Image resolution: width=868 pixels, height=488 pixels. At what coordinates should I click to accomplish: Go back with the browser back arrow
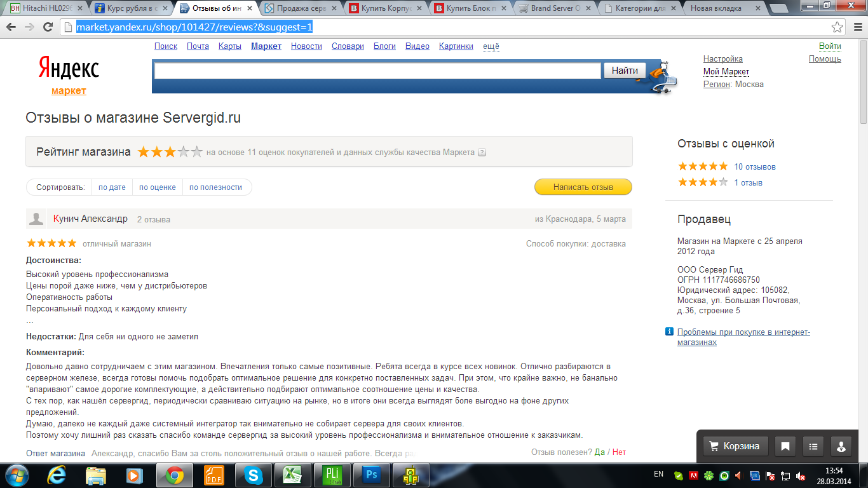12,27
